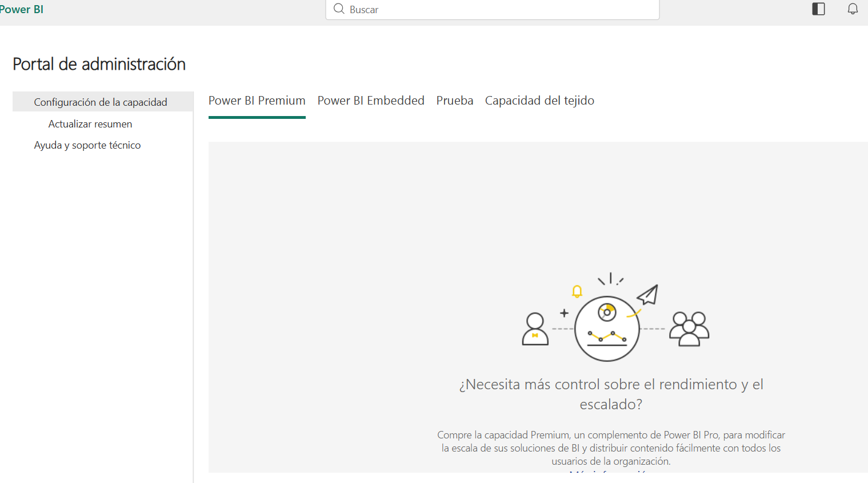This screenshot has width=868, height=483.
Task: Click the central chart circle graphic
Action: tap(607, 329)
